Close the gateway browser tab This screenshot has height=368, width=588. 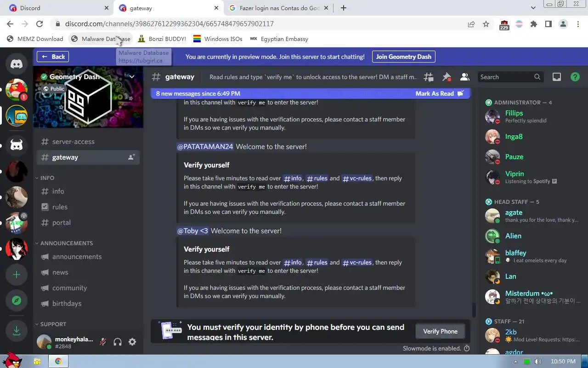[216, 8]
